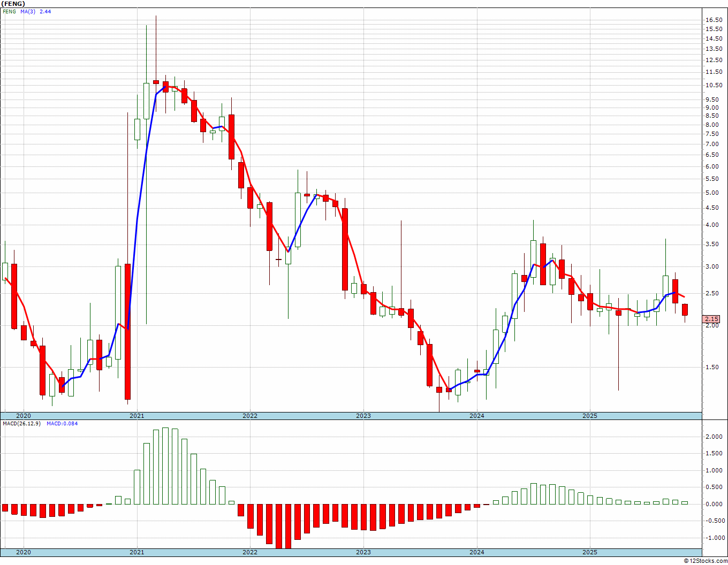This screenshot has height=565, width=728.
Task: Click the highlighted 2.15 current price tag
Action: 711,319
